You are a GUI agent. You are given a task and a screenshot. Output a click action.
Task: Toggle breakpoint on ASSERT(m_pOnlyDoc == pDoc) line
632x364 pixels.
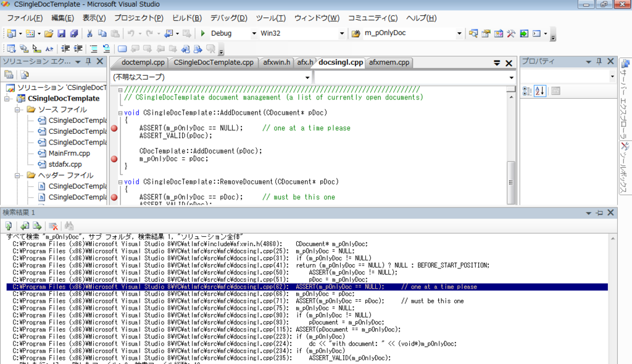pos(114,197)
